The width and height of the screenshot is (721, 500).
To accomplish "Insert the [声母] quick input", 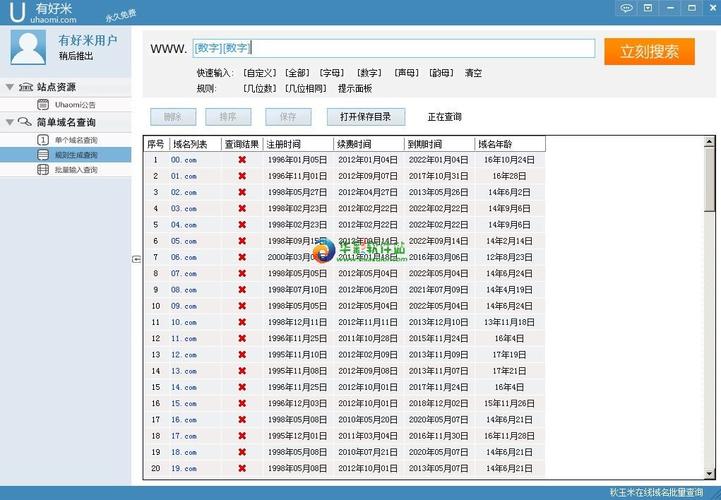I will (406, 73).
